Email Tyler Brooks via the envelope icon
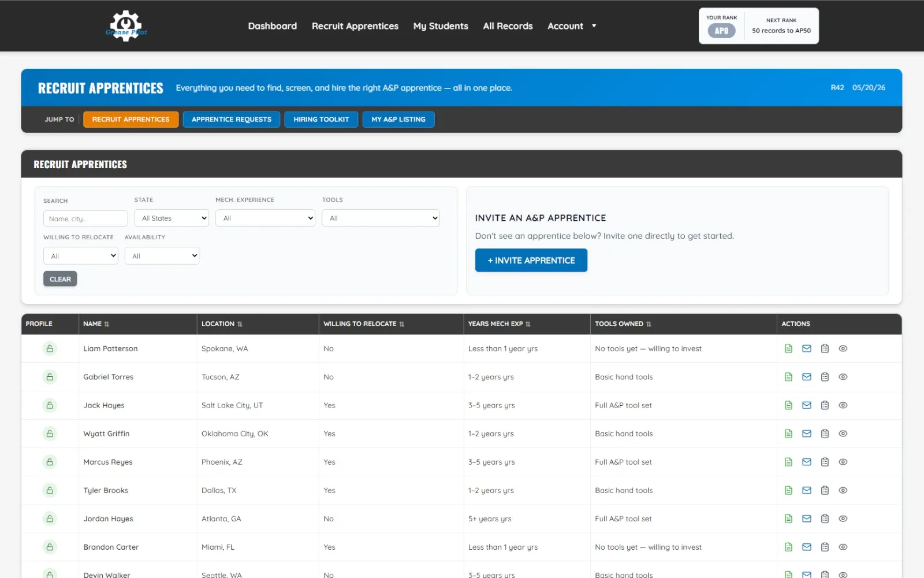This screenshot has width=924, height=578. point(807,490)
